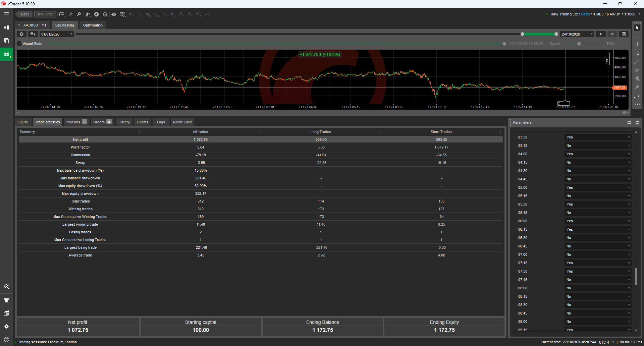This screenshot has width=644, height=346.
Task: Select the Fibonacci retracement tool
Action: pyautogui.click(x=637, y=96)
